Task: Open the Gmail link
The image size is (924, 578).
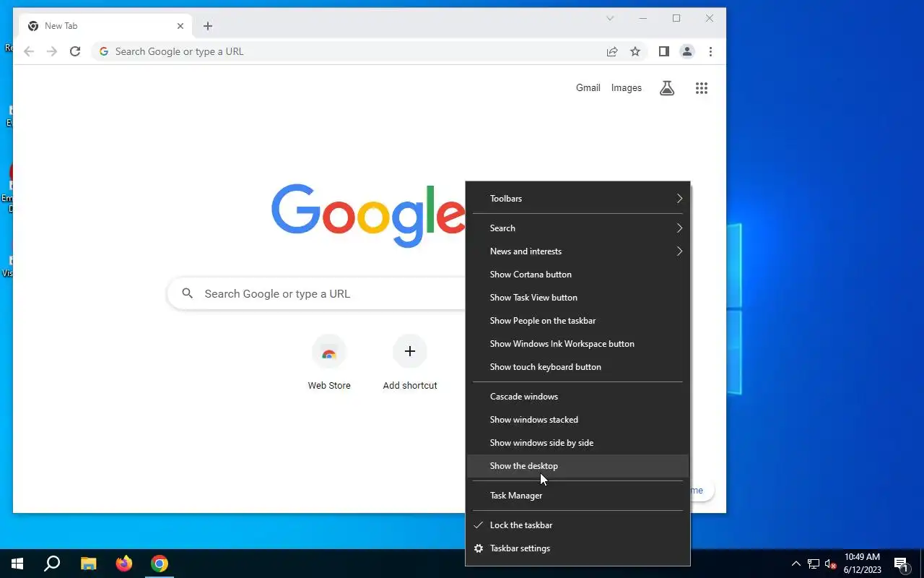Action: pyautogui.click(x=588, y=87)
